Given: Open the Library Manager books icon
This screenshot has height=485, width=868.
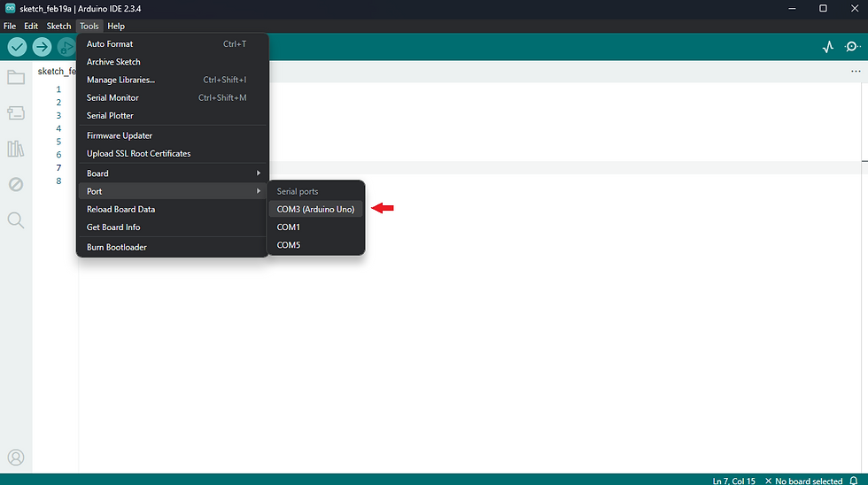Looking at the screenshot, I should coord(16,149).
